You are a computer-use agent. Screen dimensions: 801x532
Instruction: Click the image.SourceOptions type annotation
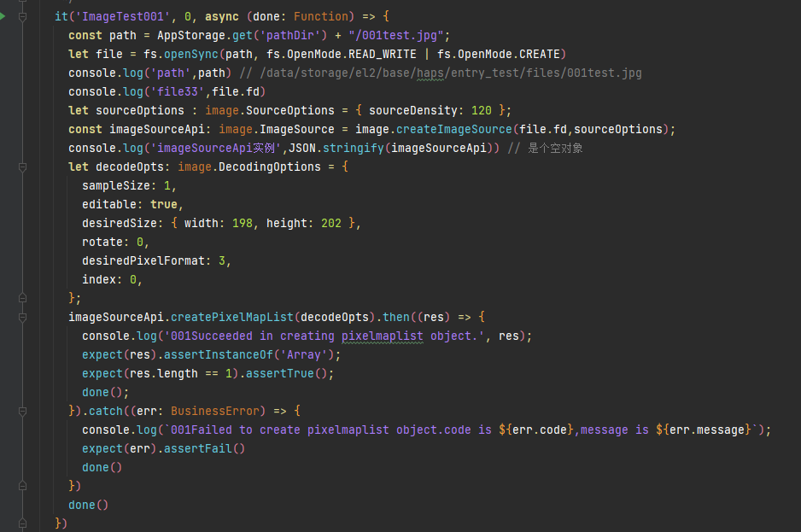click(x=270, y=111)
